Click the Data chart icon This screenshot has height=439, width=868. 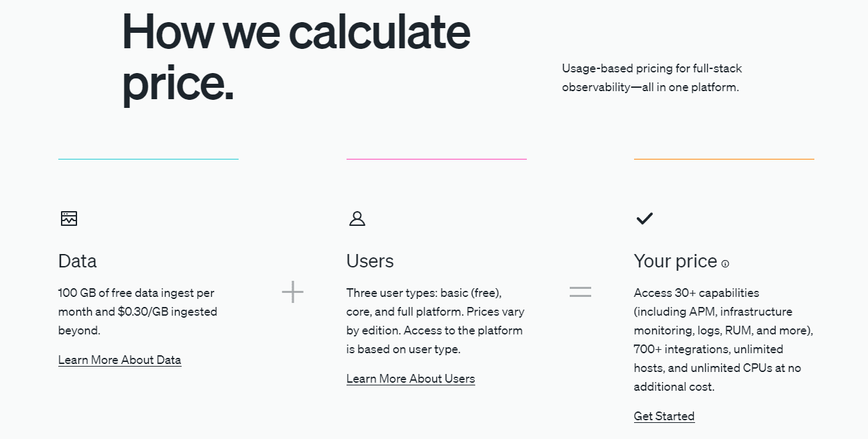(x=69, y=218)
